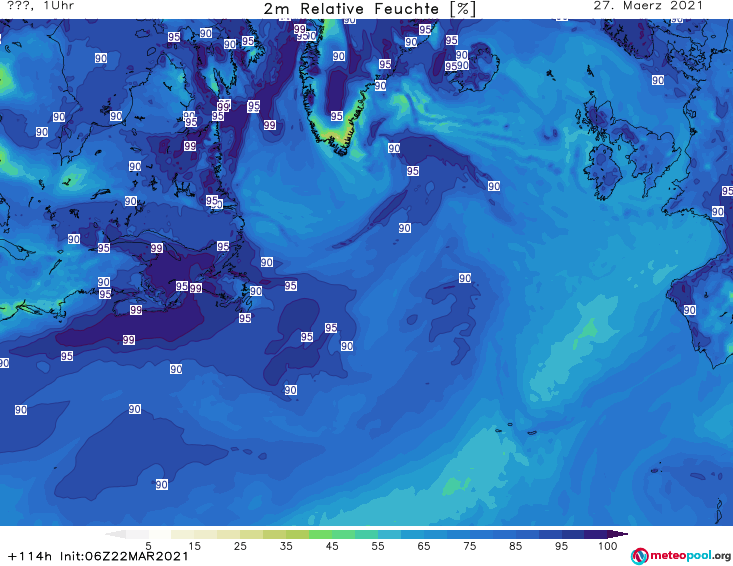
Task: Click the '+114h Init:06Z22MAR2021' forecast text
Action: pyautogui.click(x=98, y=556)
